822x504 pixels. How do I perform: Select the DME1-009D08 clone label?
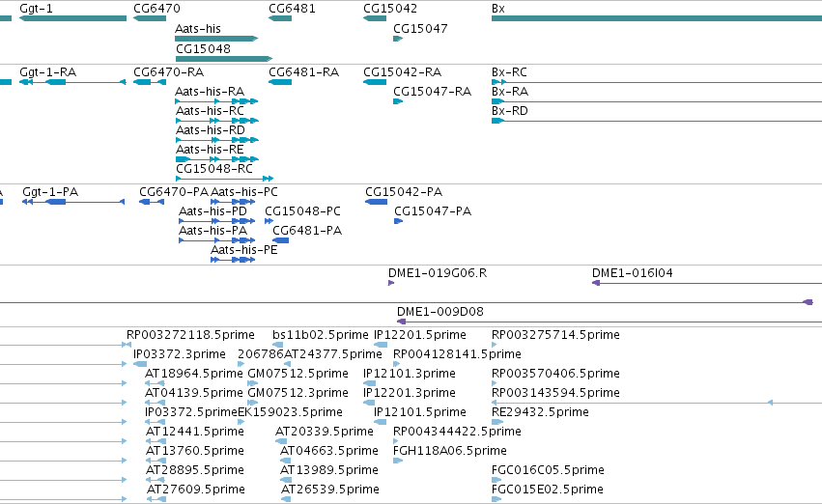440,312
